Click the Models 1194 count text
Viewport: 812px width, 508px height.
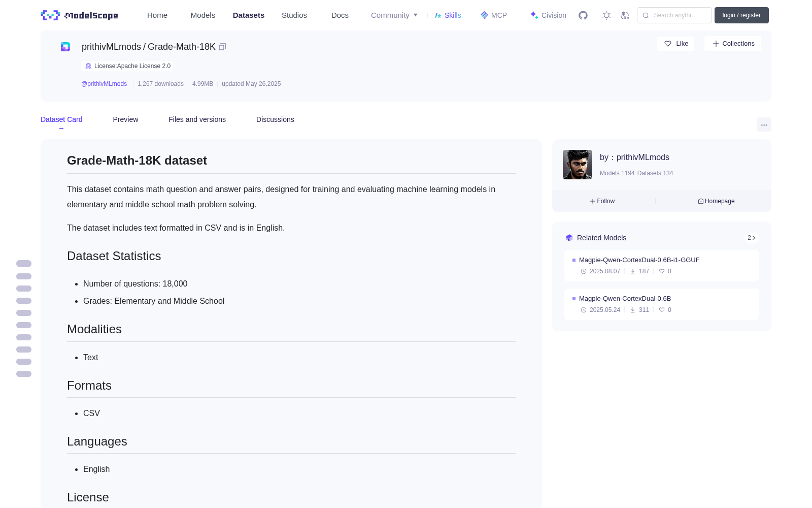click(617, 173)
